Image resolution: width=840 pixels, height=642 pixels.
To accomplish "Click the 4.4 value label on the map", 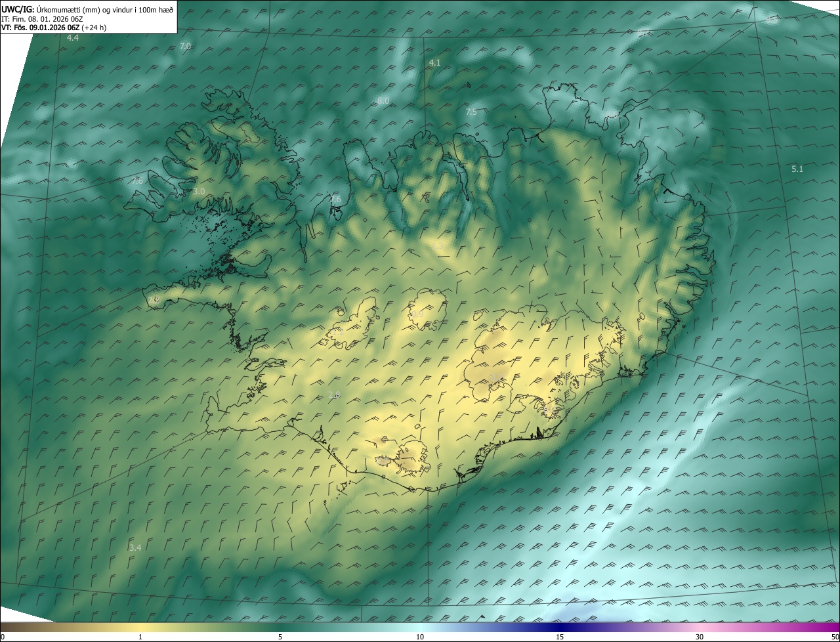I will coord(73,38).
